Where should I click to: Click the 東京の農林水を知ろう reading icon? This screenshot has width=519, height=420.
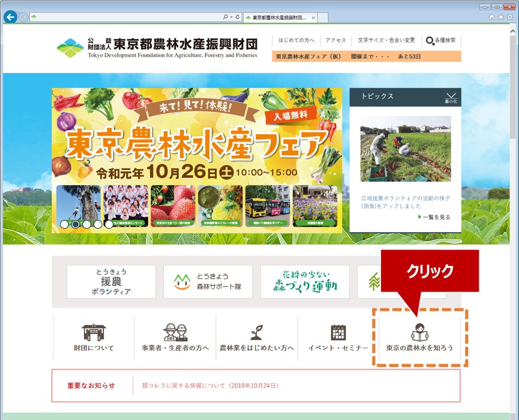click(x=420, y=332)
